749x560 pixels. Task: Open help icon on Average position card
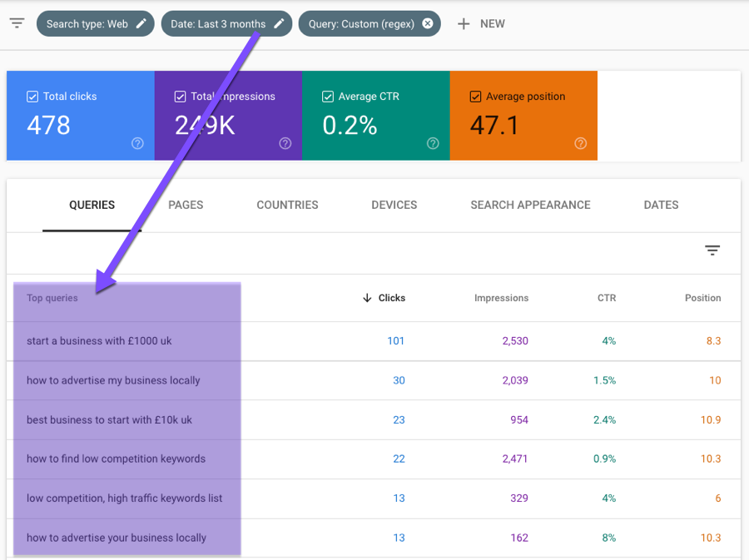point(580,143)
